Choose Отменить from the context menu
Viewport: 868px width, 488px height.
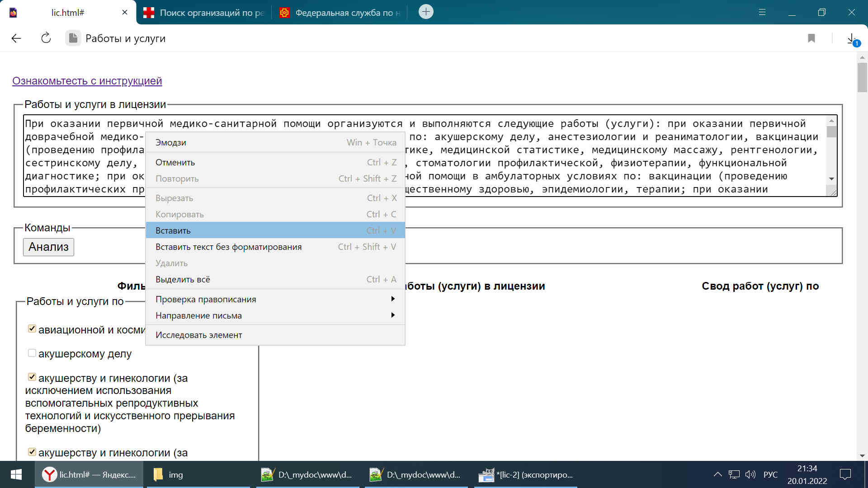275,162
